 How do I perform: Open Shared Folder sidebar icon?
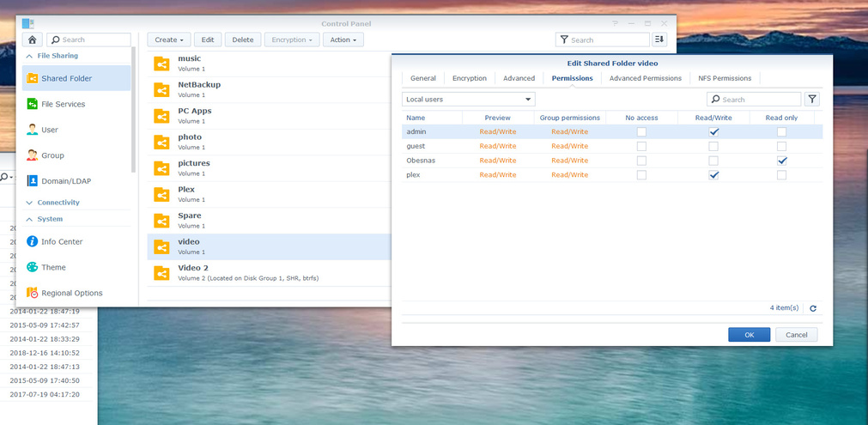pos(32,79)
